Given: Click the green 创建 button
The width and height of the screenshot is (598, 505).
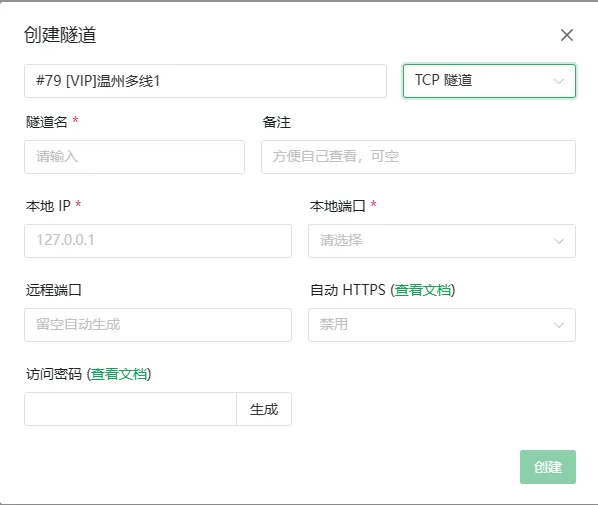Looking at the screenshot, I should point(548,467).
